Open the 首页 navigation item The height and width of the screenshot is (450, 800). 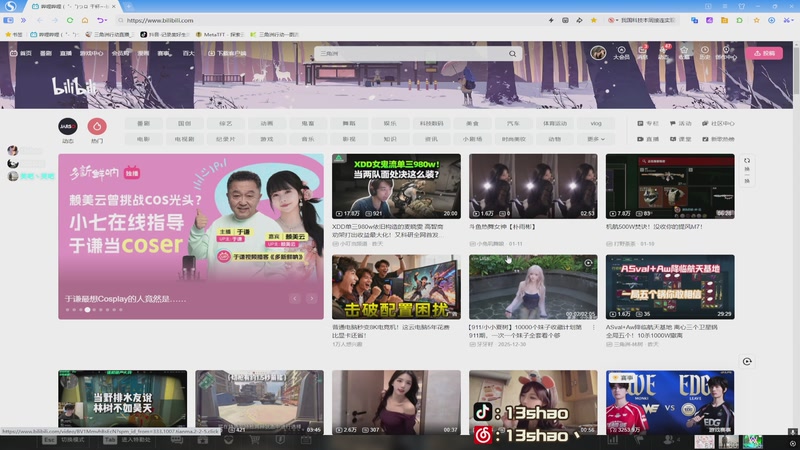point(21,53)
